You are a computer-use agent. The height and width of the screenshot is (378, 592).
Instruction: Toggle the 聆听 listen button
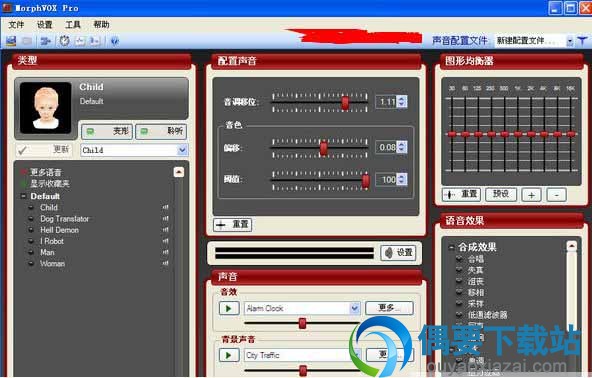pos(161,131)
